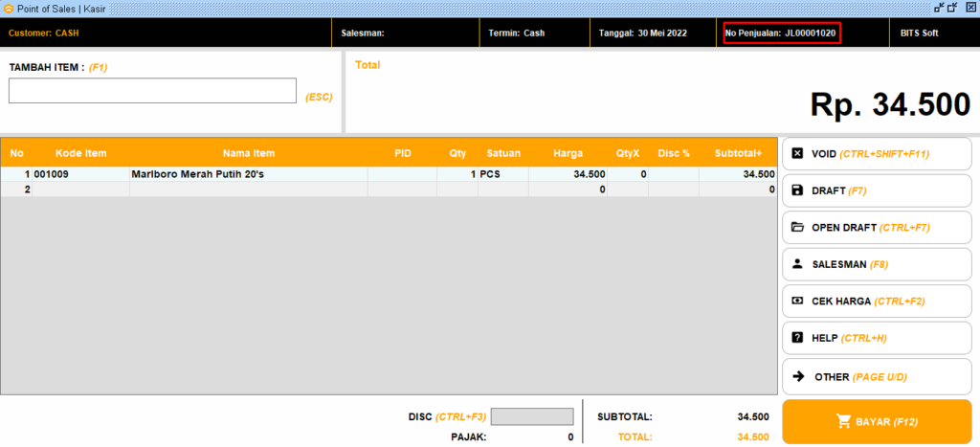Click the (ESC) hint beside item input
Viewport: 980px width, 447px height.
point(319,97)
